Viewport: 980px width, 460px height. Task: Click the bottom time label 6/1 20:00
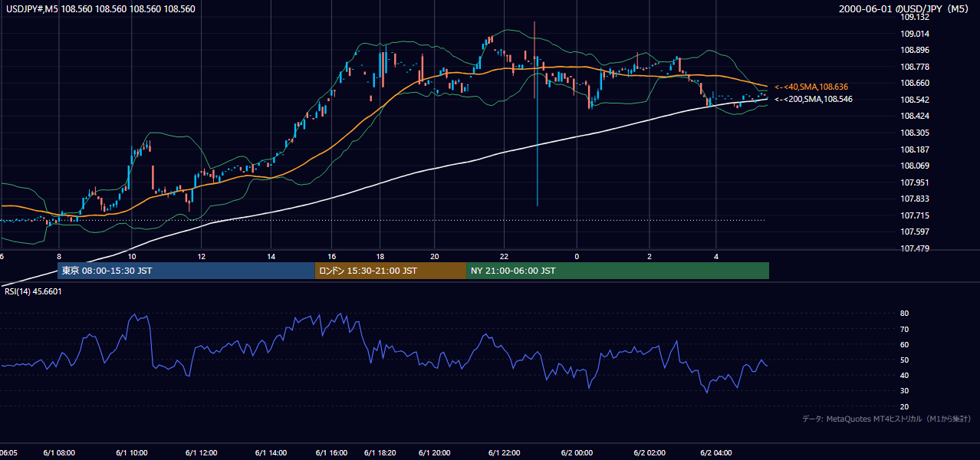coord(434,452)
